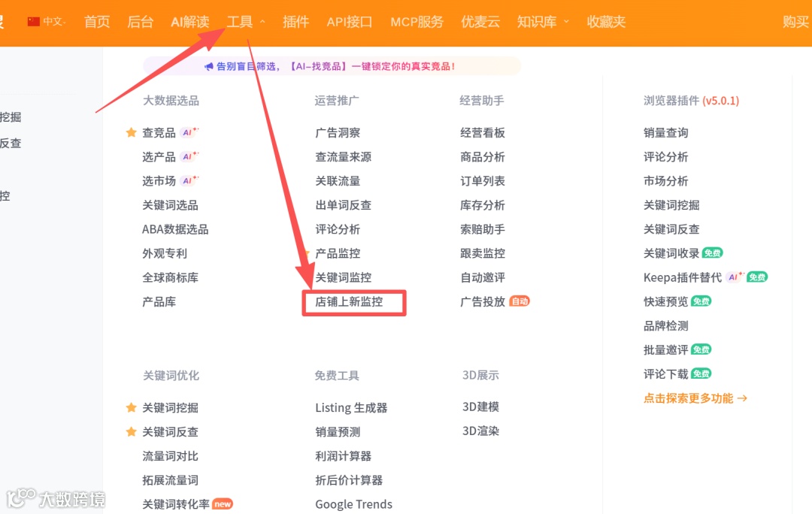Open AI解读 in the top navigation

pos(190,22)
